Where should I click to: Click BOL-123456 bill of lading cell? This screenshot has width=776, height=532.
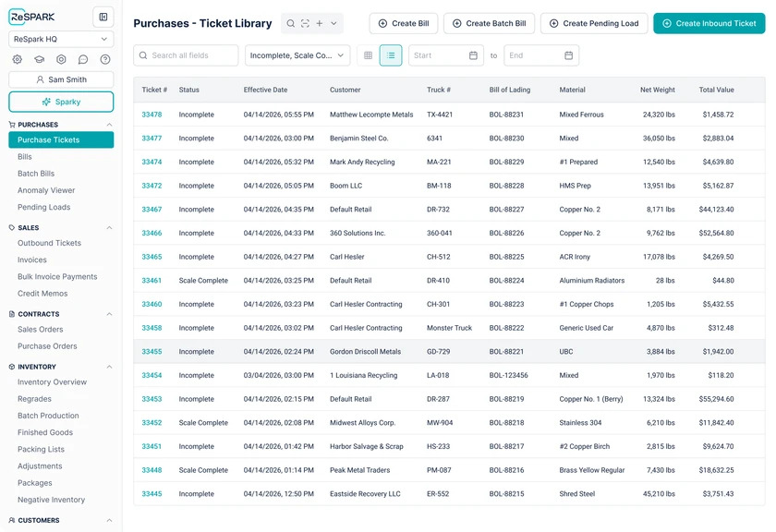tap(508, 375)
